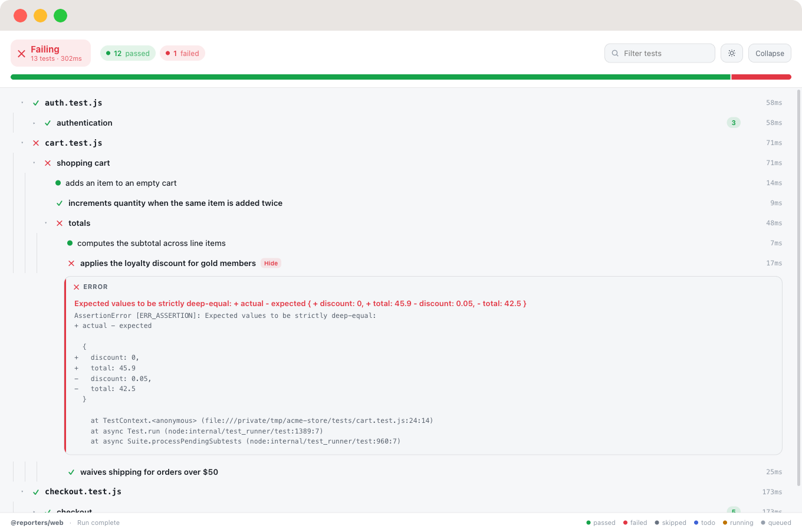The width and height of the screenshot is (802, 532).
Task: Click the green check beside authentication suite
Action: (48, 123)
